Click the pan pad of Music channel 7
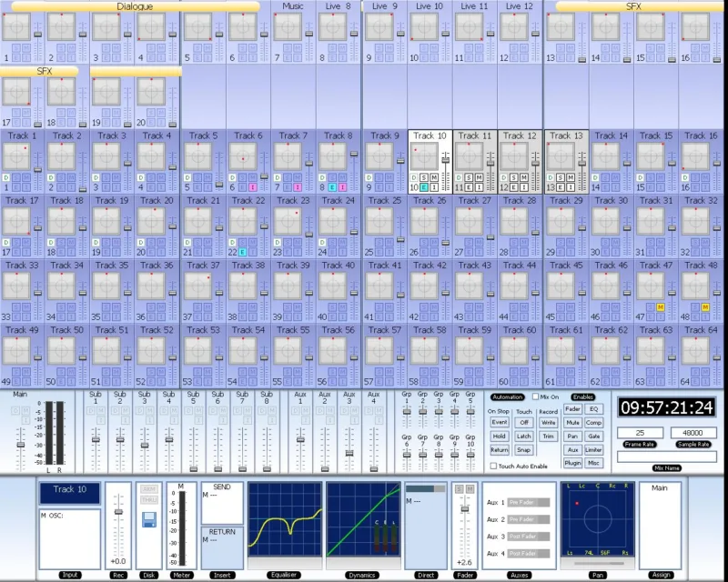Screen dimensions: 728x582 (x=288, y=26)
